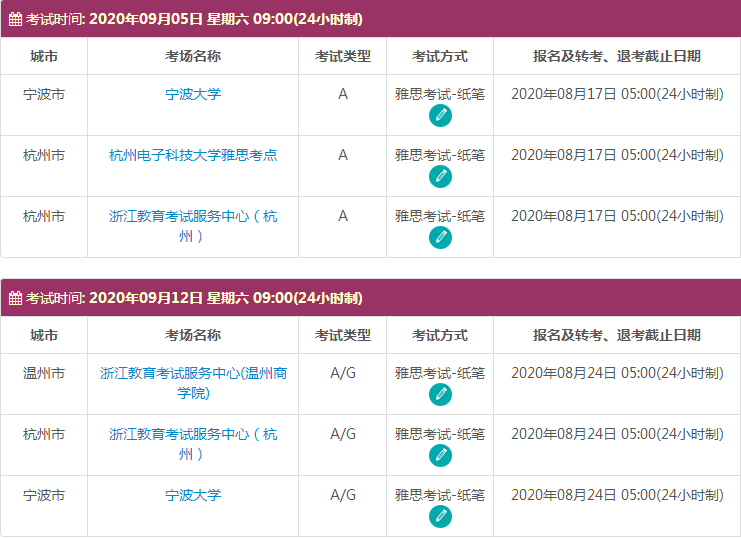Click the 温州市 city cell
Image resolution: width=741 pixels, height=538 pixels.
[x=44, y=373]
